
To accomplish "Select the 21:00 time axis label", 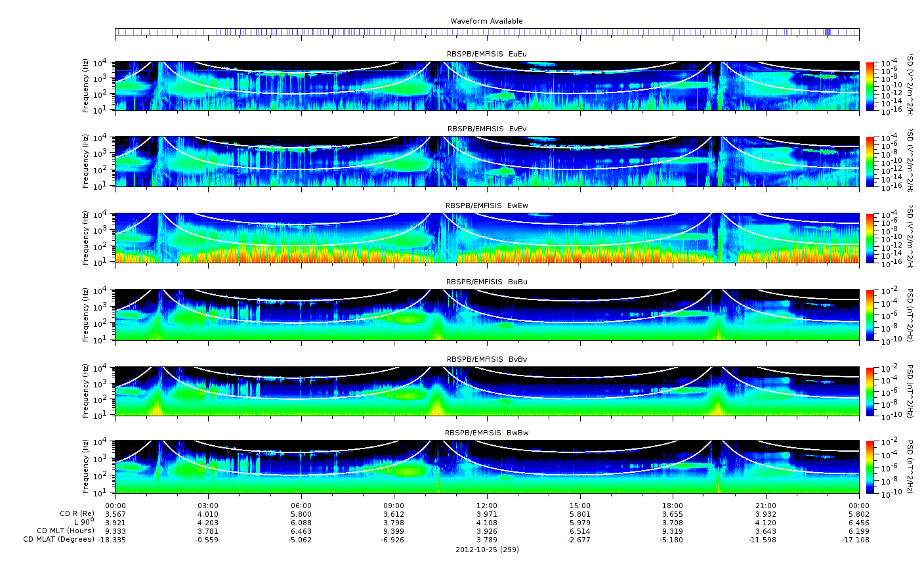I will tap(766, 506).
